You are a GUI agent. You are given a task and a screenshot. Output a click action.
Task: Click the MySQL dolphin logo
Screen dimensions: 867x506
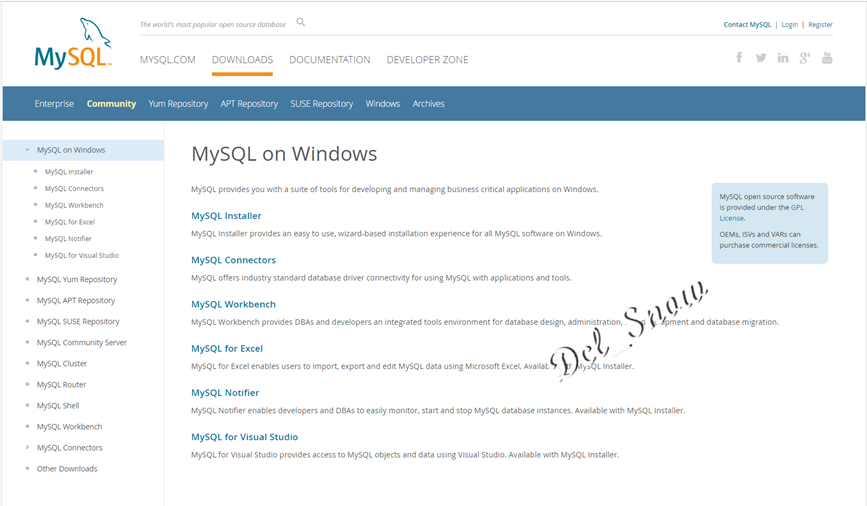coord(73,44)
